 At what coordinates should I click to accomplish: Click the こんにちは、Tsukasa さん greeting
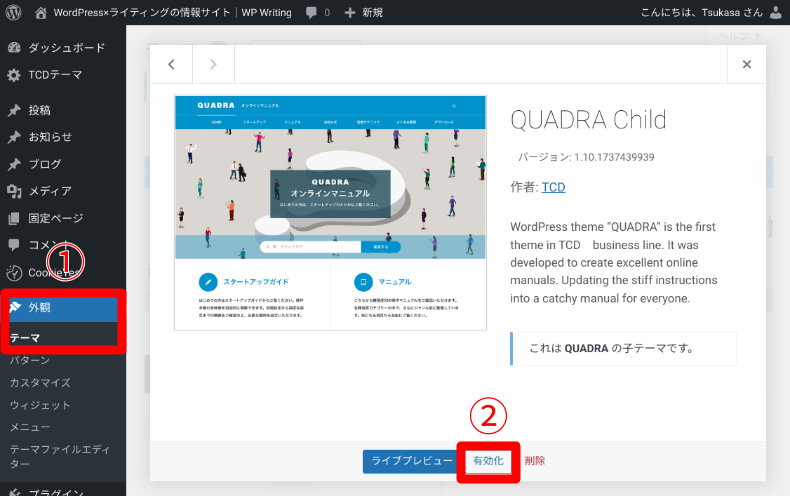(701, 13)
